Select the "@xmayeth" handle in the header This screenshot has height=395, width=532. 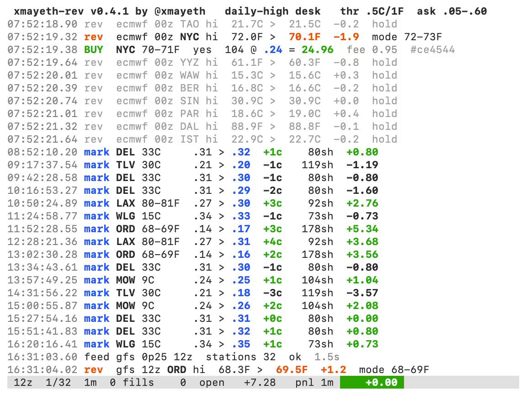(x=180, y=11)
